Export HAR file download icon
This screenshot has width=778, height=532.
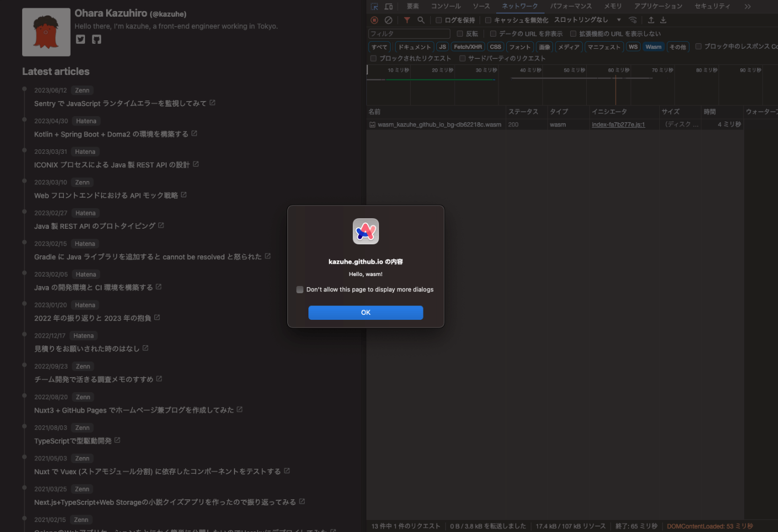(663, 20)
